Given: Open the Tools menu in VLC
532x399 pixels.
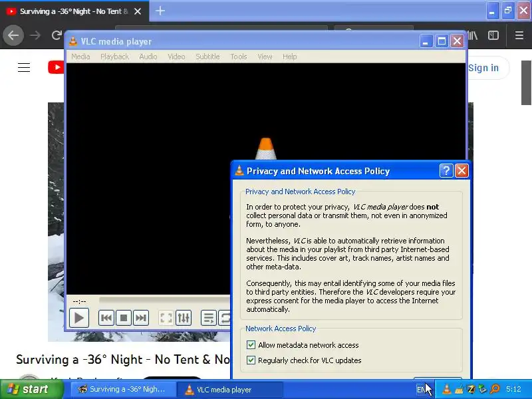Looking at the screenshot, I should tap(239, 57).
